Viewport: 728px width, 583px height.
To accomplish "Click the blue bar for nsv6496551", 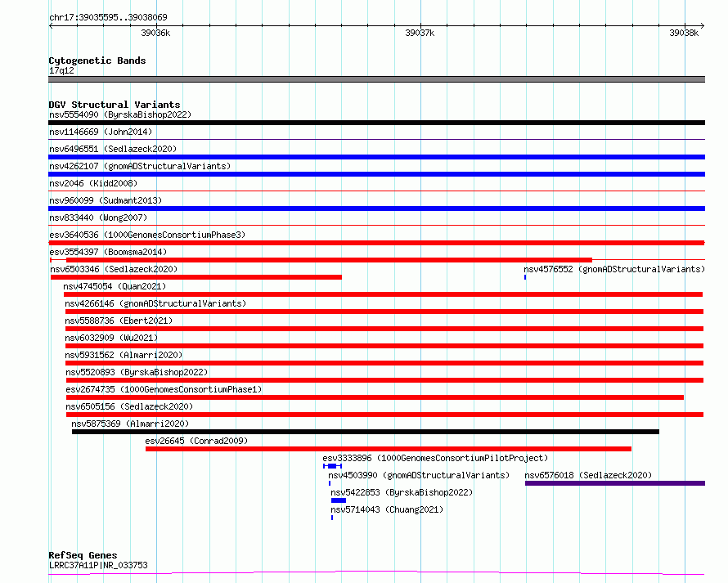I will [x=376, y=157].
